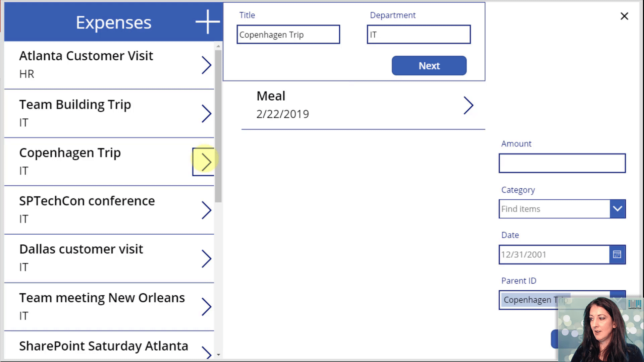
Task: Add a new expense with plus icon
Action: tap(208, 22)
